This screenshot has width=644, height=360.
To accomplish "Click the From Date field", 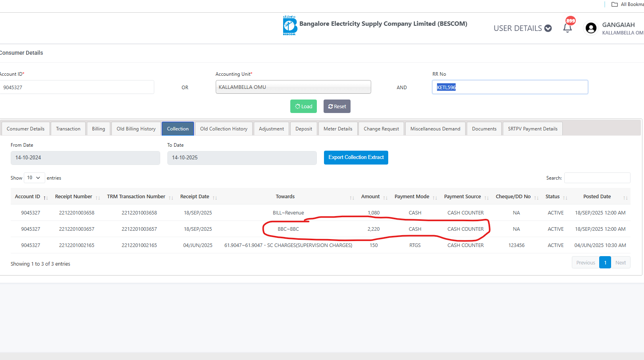I will coord(85,158).
